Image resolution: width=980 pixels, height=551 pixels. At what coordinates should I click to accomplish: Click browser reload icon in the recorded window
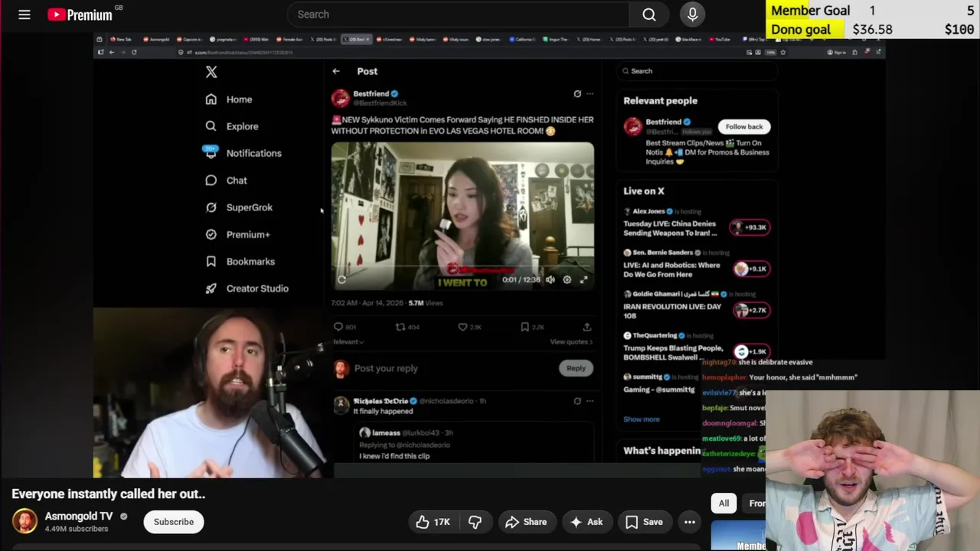pyautogui.click(x=134, y=52)
